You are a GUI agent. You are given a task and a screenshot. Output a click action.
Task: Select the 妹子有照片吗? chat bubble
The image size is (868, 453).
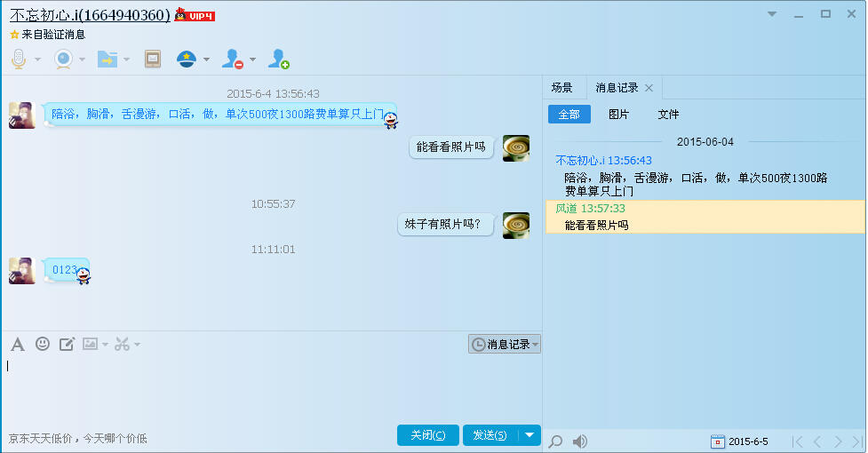pos(444,224)
